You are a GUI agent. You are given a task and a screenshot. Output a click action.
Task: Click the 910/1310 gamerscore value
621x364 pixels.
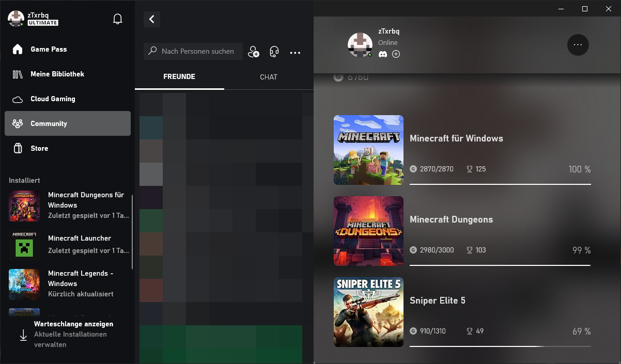coord(433,331)
